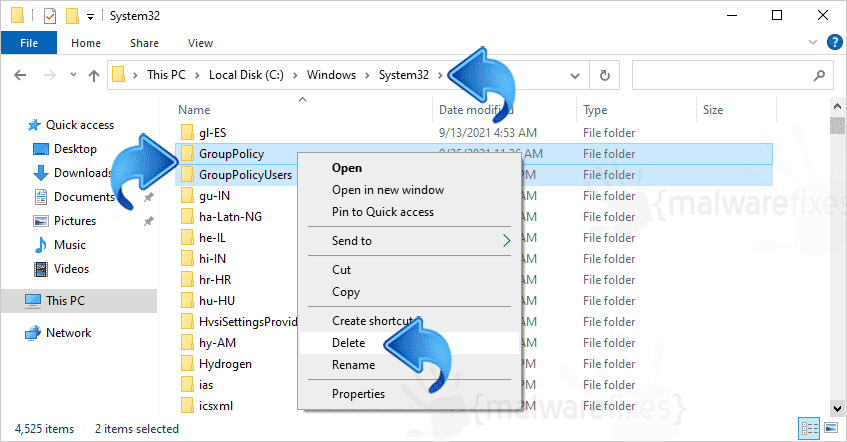847x442 pixels.
Task: Select the Hydrogen folder
Action: click(225, 364)
